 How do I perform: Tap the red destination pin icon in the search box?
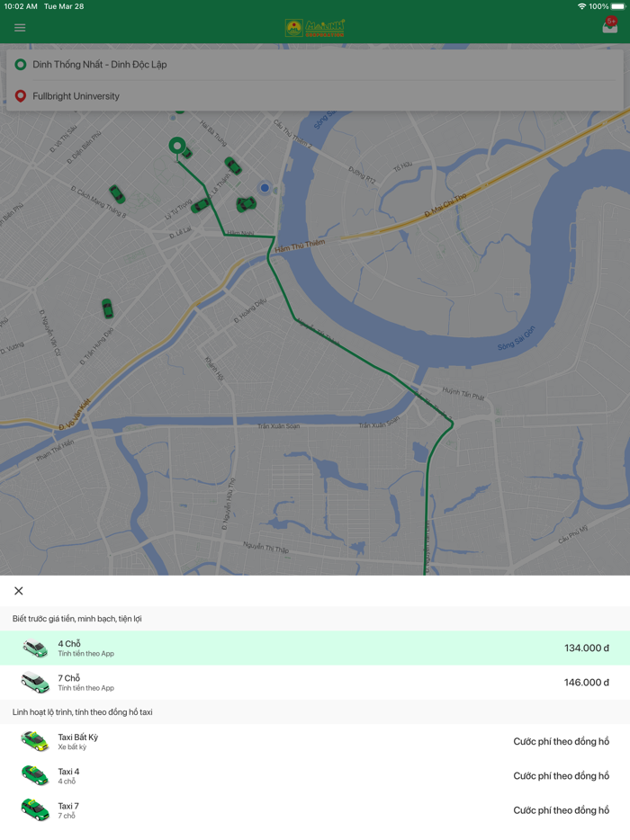coord(21,96)
